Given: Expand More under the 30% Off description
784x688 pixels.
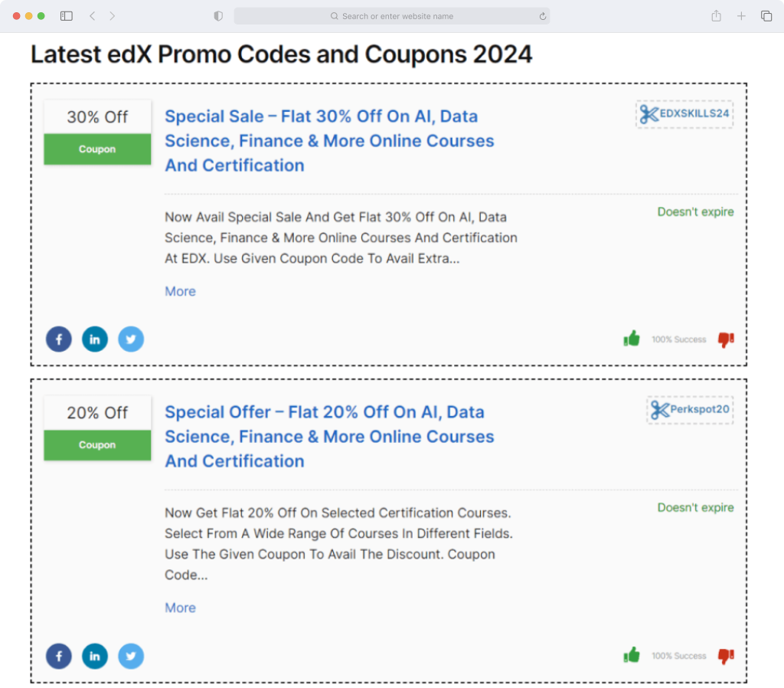Looking at the screenshot, I should pyautogui.click(x=181, y=291).
